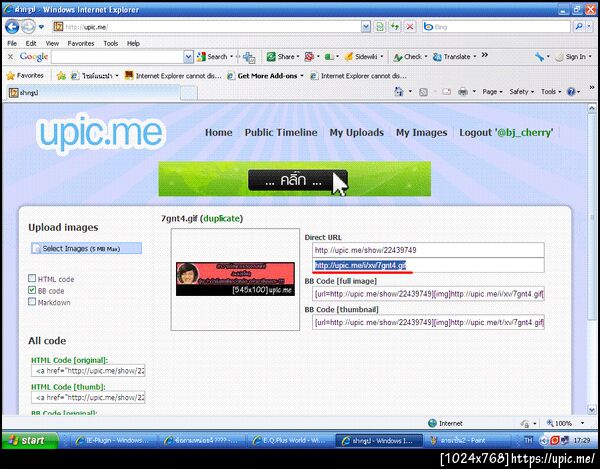This screenshot has width=600, height=469.
Task: Open the recent pages dropdown beside Forward
Action: [x=41, y=27]
